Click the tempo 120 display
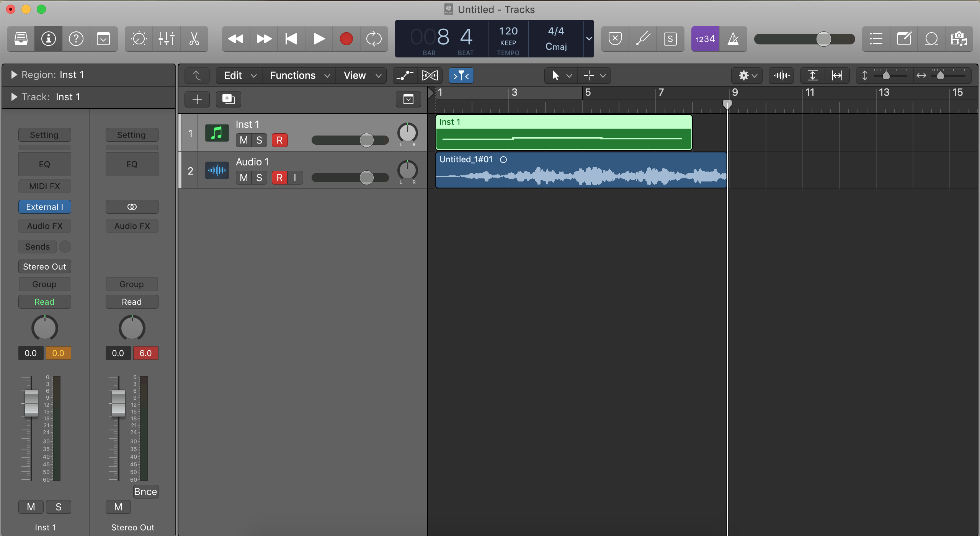The width and height of the screenshot is (980, 536). [x=508, y=31]
